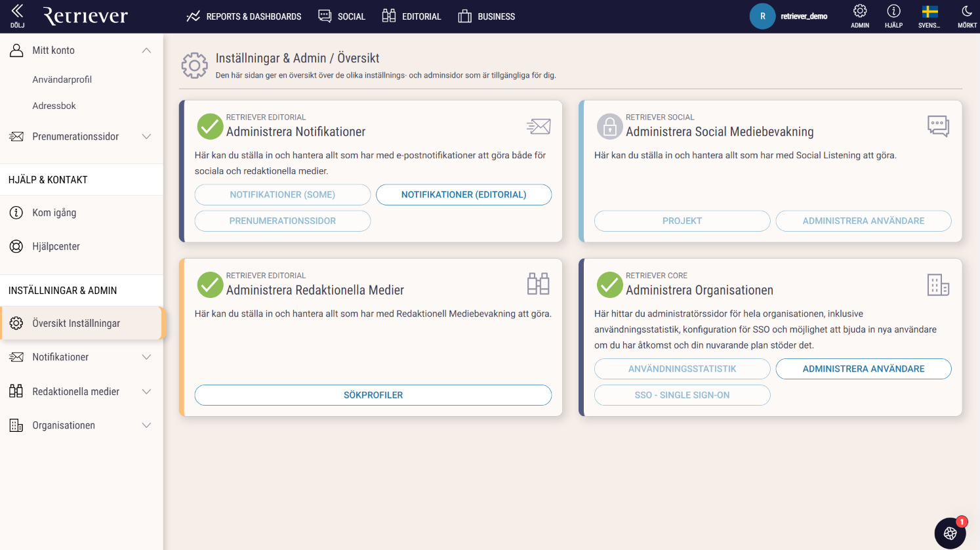Click Administrera Användare in Social card
980x550 pixels.
863,221
